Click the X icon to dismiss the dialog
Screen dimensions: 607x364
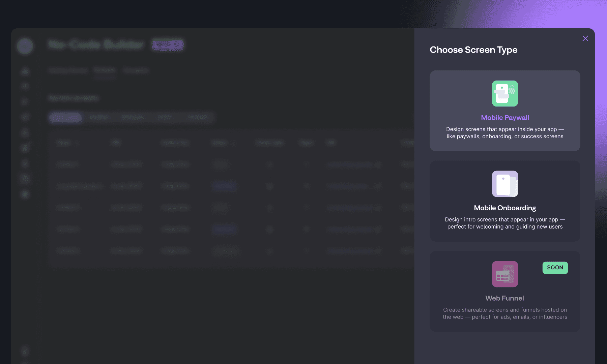coord(585,38)
